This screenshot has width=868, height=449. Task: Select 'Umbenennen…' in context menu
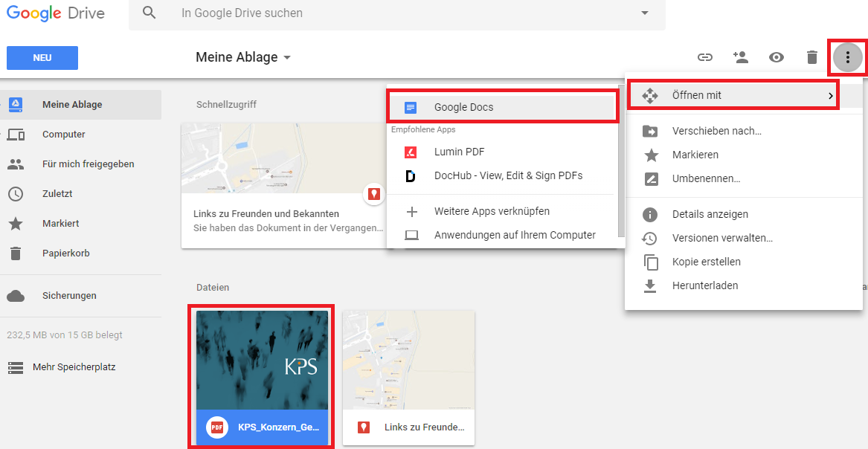(x=744, y=178)
